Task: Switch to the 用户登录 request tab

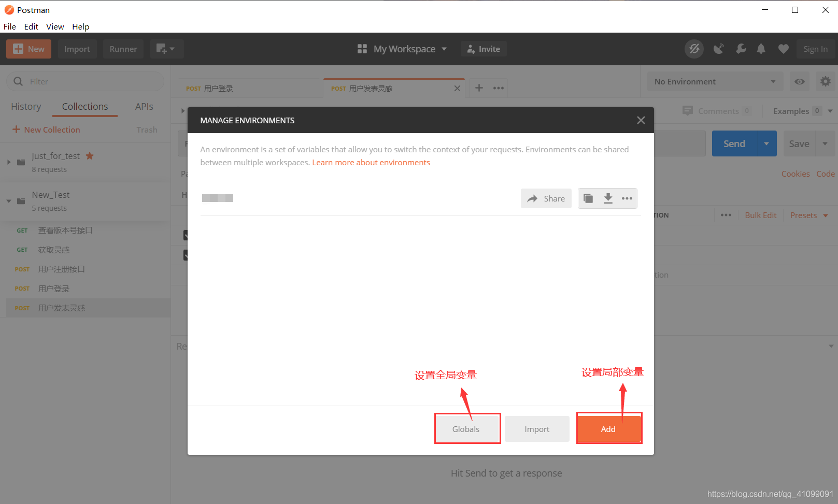Action: 249,89
